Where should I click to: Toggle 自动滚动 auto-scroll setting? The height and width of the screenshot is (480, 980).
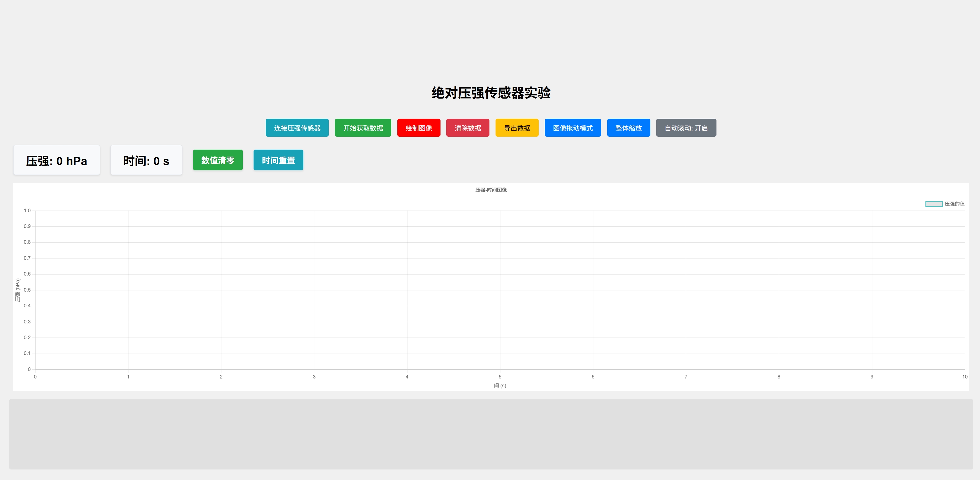click(686, 128)
